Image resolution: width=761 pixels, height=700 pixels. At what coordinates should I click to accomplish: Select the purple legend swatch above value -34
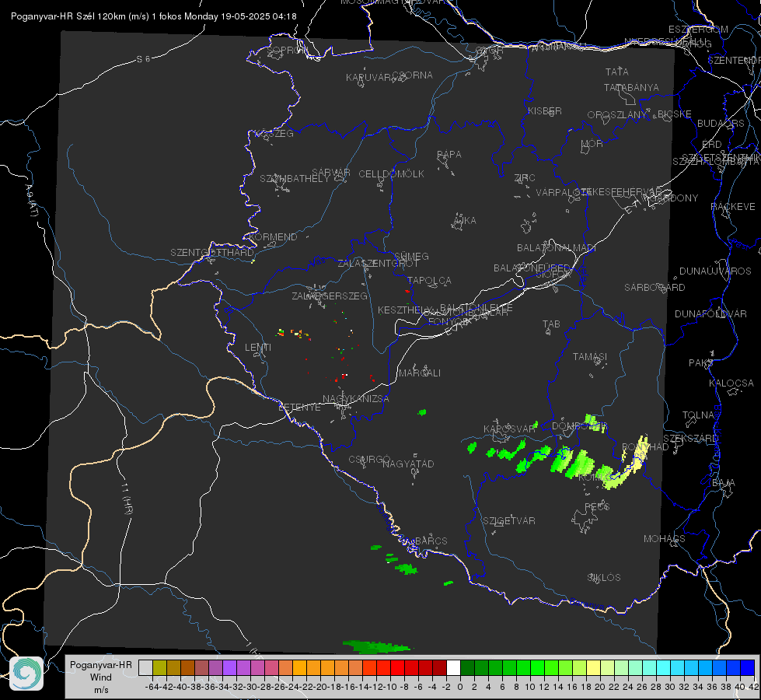click(x=229, y=667)
